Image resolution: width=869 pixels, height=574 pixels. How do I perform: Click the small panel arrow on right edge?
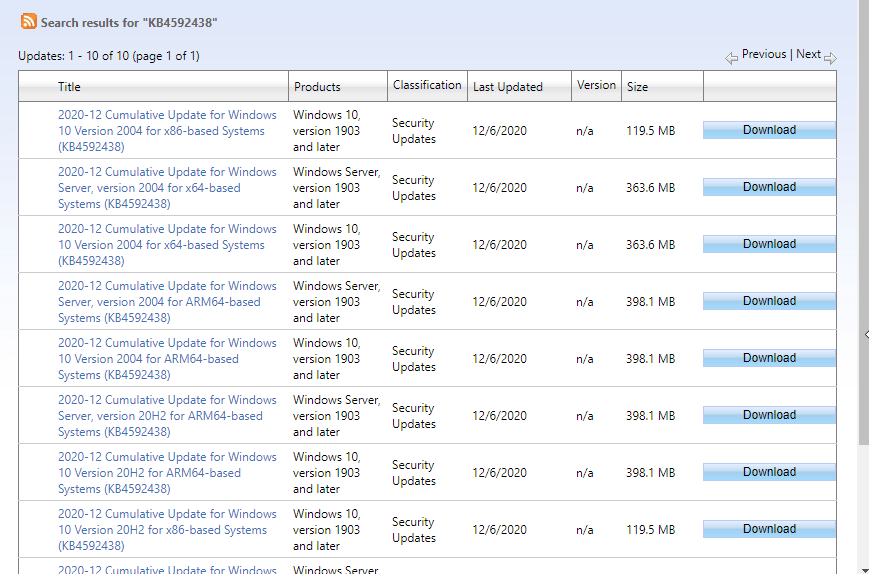[865, 334]
